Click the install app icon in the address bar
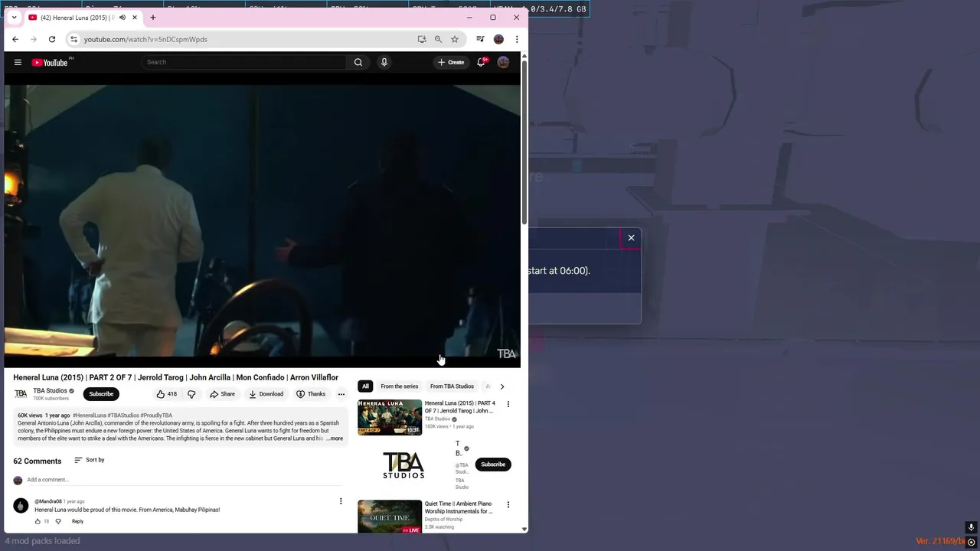980x551 pixels. [x=422, y=39]
